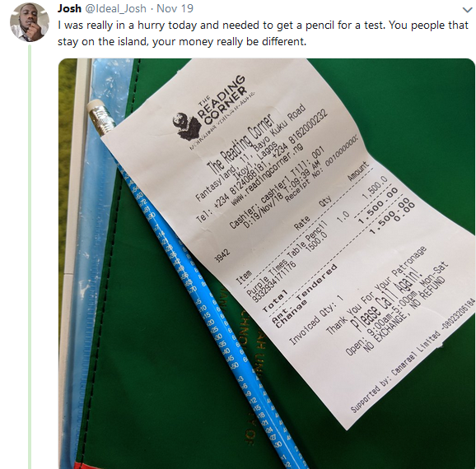Open the Nov 19 timestamp link
Image resolution: width=476 pixels, height=469 pixels.
pos(175,8)
